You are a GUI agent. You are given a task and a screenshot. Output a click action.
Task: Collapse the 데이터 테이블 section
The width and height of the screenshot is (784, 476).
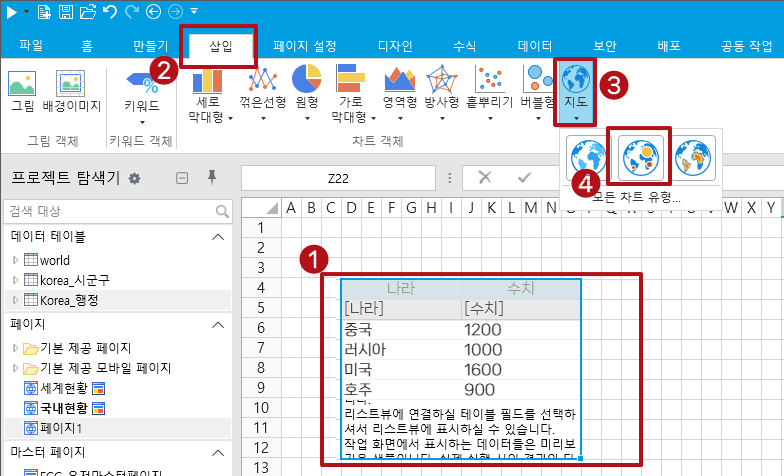point(216,237)
